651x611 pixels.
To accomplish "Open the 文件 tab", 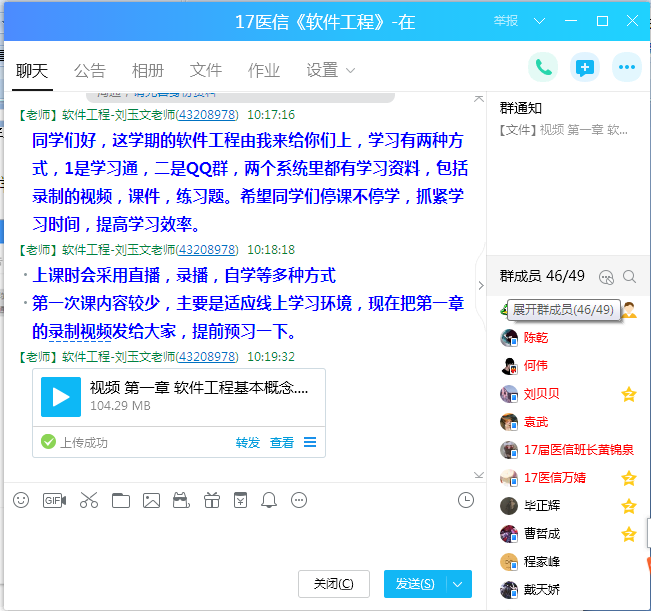I will pyautogui.click(x=206, y=71).
